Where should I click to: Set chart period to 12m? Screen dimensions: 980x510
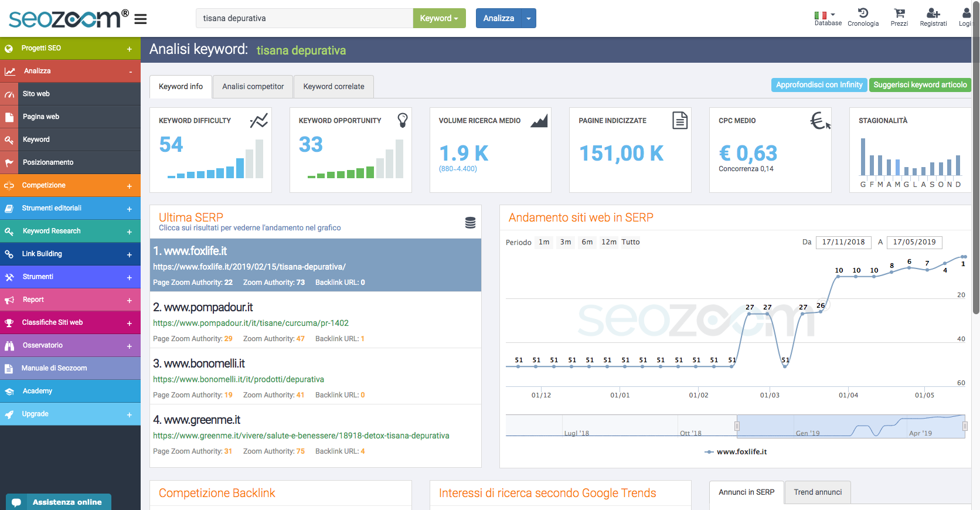click(x=609, y=242)
